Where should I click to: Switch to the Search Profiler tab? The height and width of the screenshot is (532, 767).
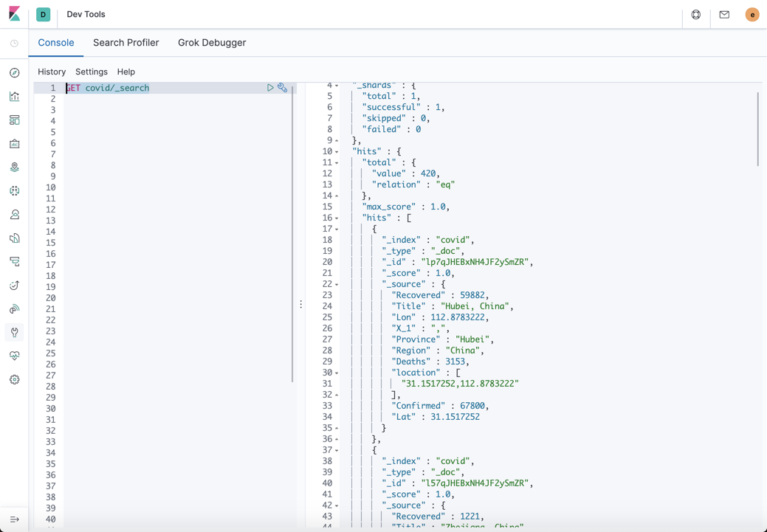click(125, 43)
